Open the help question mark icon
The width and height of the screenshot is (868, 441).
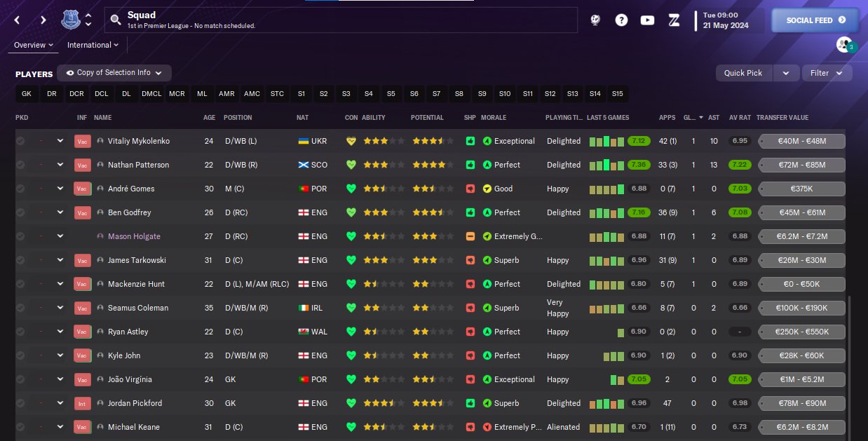tap(621, 20)
